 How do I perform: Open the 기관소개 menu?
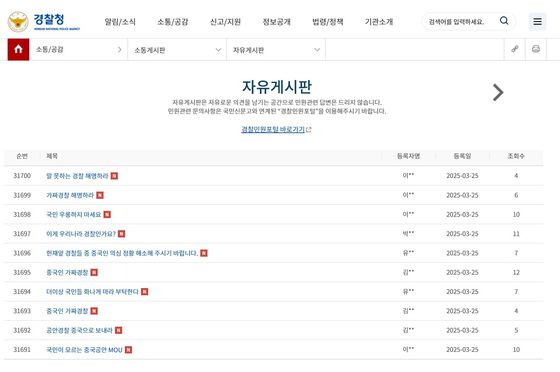tap(379, 22)
